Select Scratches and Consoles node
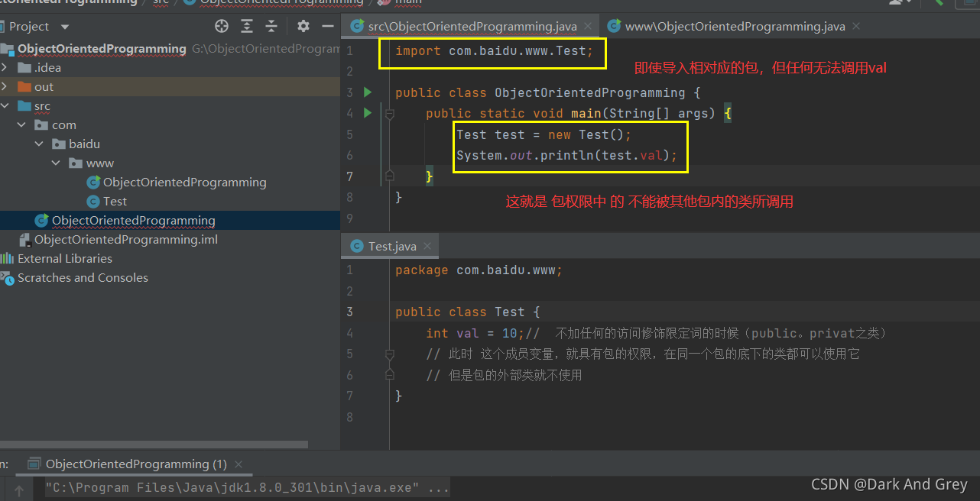The image size is (980, 501). (x=83, y=278)
